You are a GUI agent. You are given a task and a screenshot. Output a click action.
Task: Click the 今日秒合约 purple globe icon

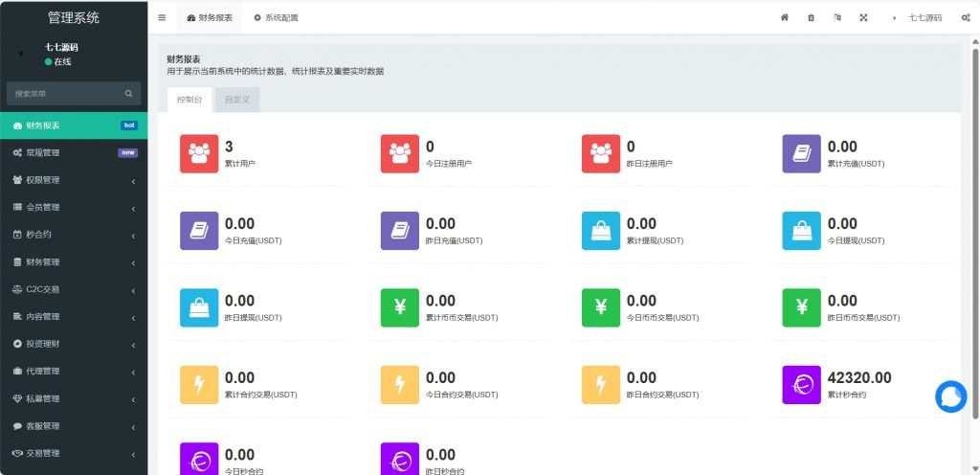tap(199, 459)
